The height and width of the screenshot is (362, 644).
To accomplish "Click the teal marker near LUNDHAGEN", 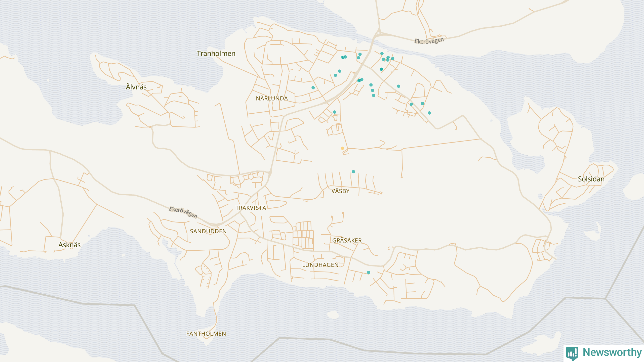I will [x=369, y=273].
